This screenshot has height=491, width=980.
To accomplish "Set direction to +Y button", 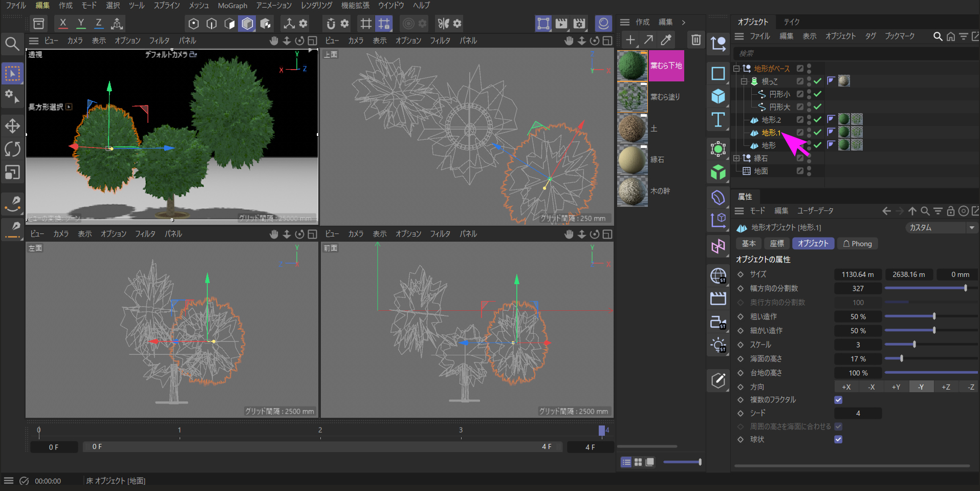I will pos(896,387).
